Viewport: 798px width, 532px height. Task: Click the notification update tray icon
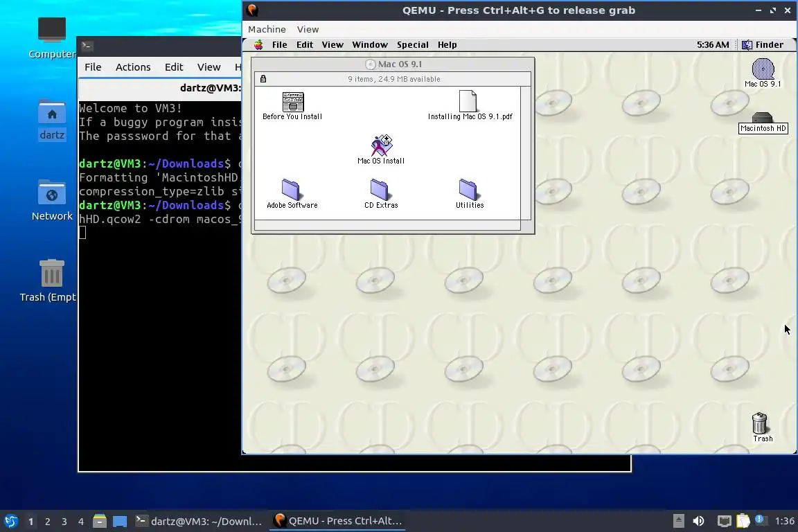click(x=759, y=520)
